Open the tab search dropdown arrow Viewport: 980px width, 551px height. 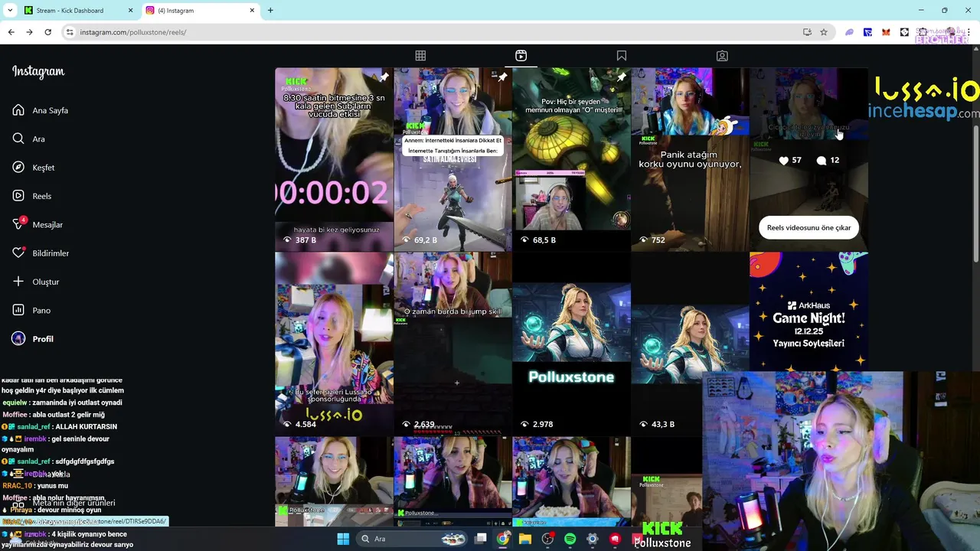point(9,11)
